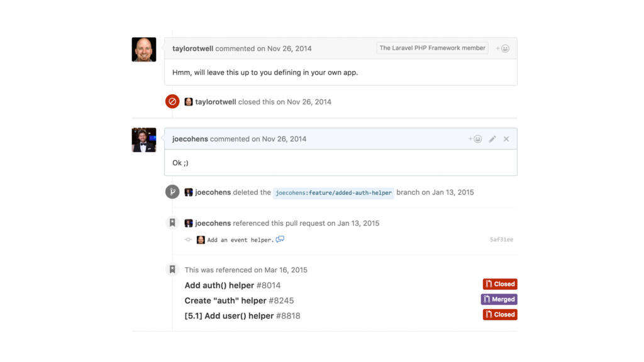Click the red closed-event circle icon

coord(172,101)
